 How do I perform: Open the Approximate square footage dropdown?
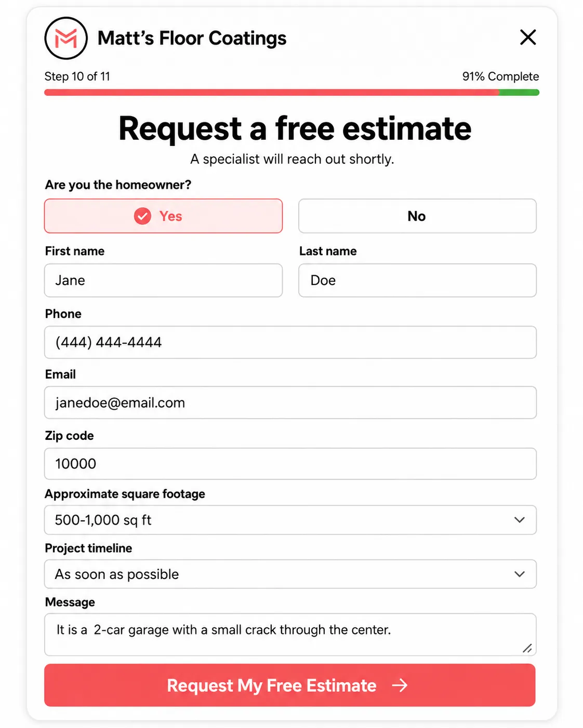[x=290, y=520]
